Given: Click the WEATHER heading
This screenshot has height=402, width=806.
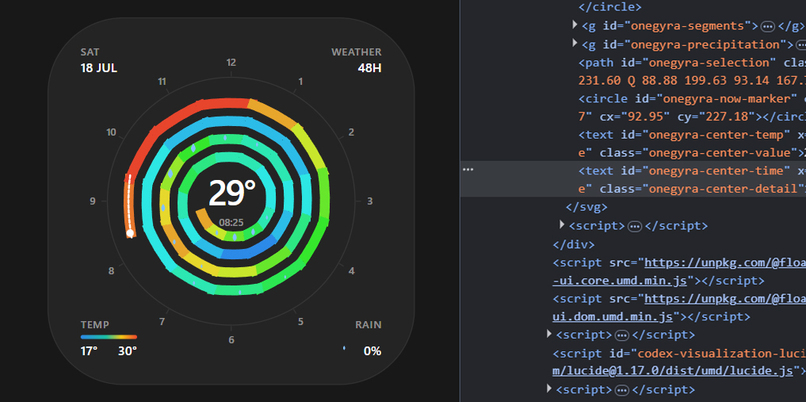Looking at the screenshot, I should point(356,52).
